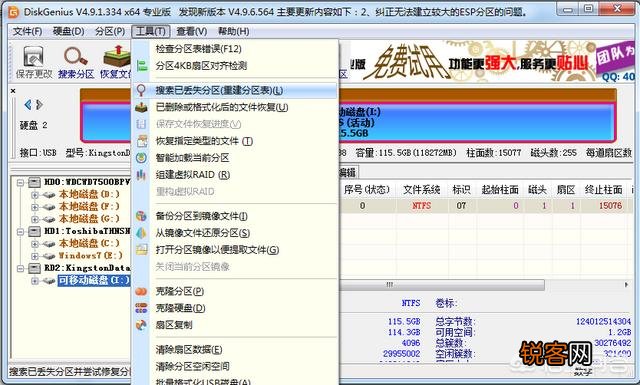Choose 清除分区空闲空间
The image size is (640, 385).
(x=236, y=366)
